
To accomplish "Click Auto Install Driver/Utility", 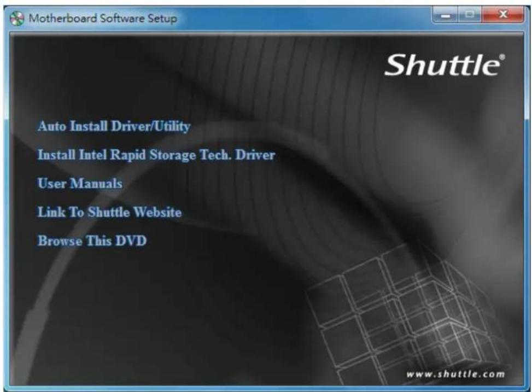I will (114, 126).
